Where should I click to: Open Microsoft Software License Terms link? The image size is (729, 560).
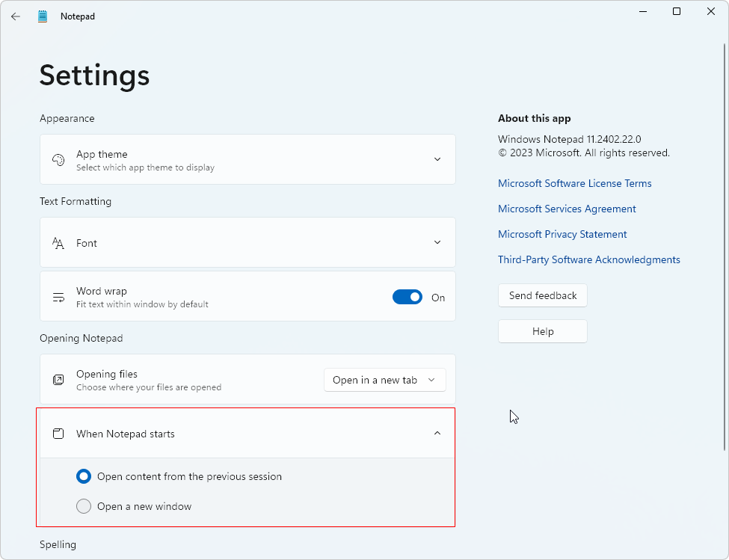[575, 184]
